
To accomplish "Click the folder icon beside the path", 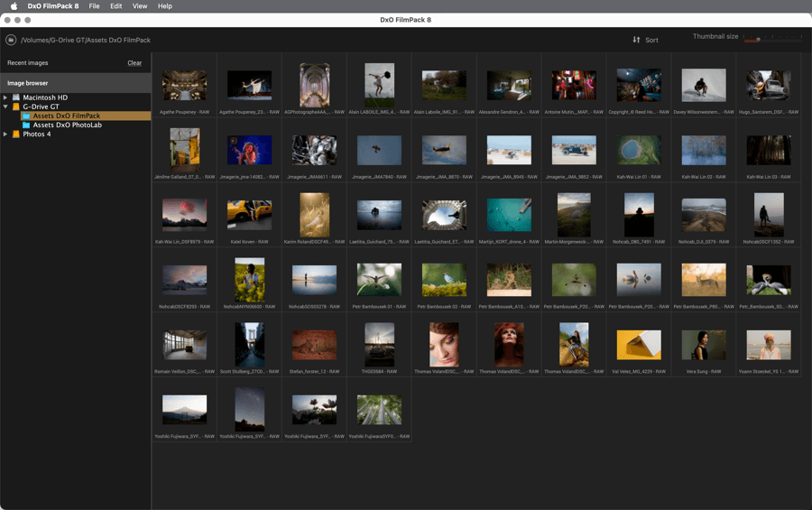I will 11,40.
